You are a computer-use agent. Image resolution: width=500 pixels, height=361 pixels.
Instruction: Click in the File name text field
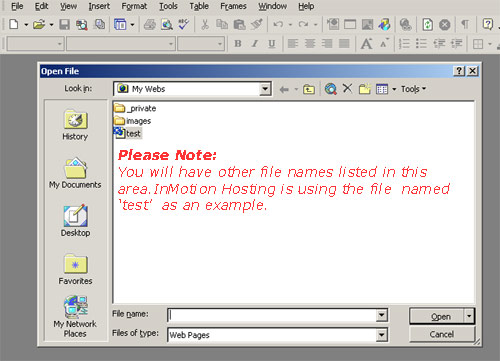pyautogui.click(x=272, y=315)
